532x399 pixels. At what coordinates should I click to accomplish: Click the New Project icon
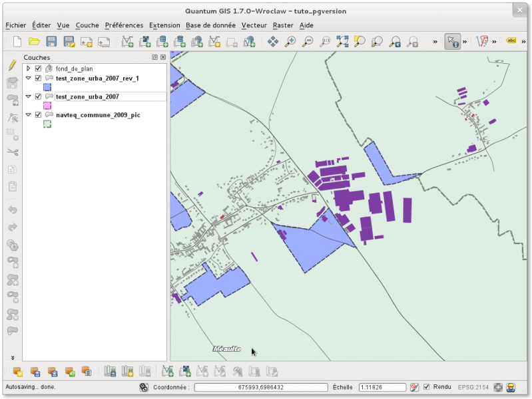click(17, 42)
